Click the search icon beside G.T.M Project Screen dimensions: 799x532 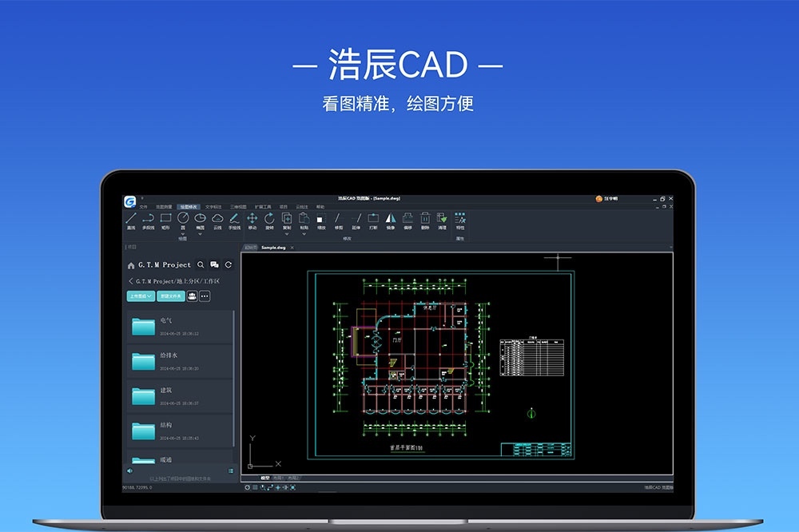click(201, 264)
